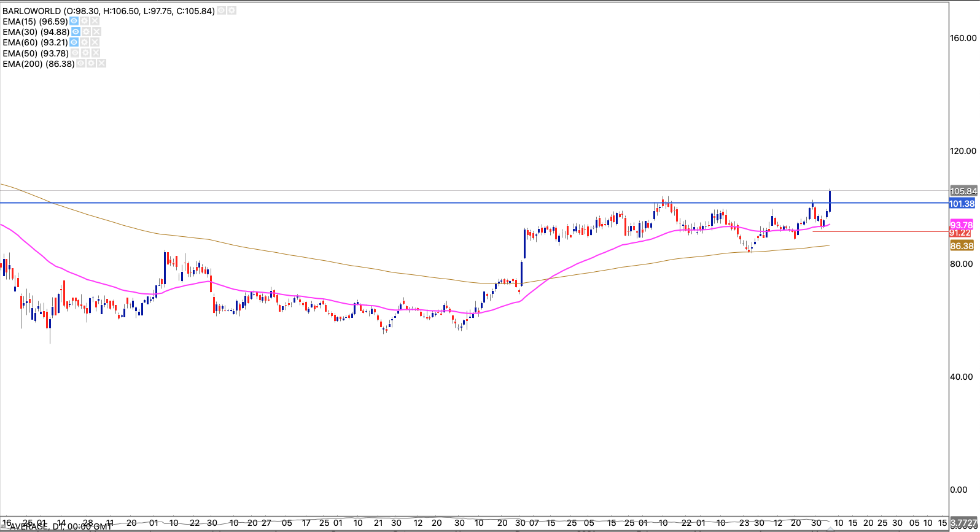
Task: Toggle BARLOWORLD price series eye icon
Action: tap(221, 11)
